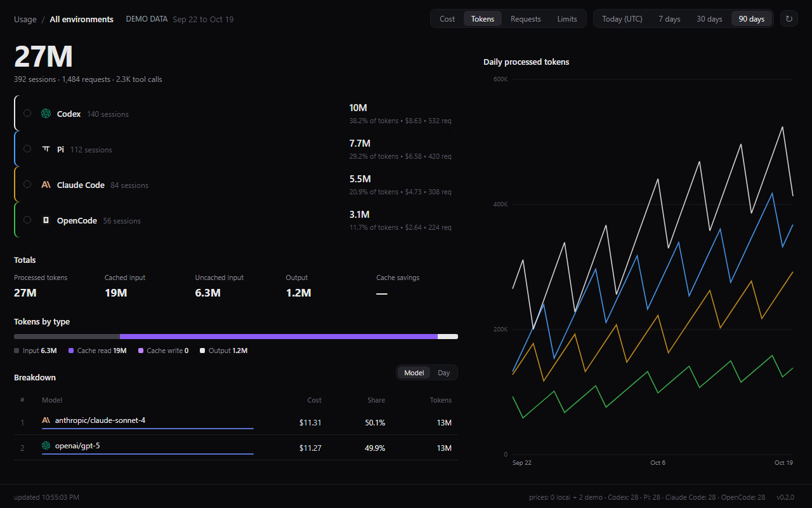Screen dimensions: 812x508
Task: Switch breakdown to Model view
Action: 414,373
